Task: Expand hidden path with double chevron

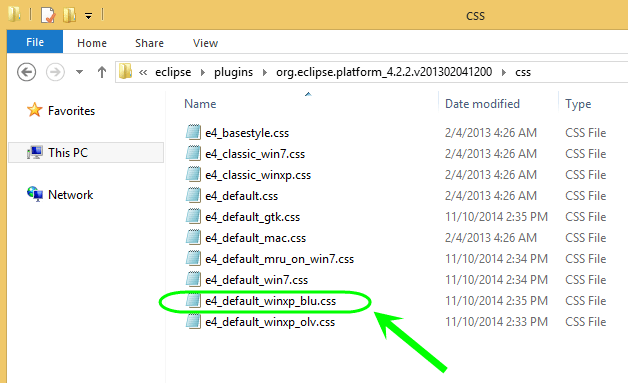Action: [143, 73]
